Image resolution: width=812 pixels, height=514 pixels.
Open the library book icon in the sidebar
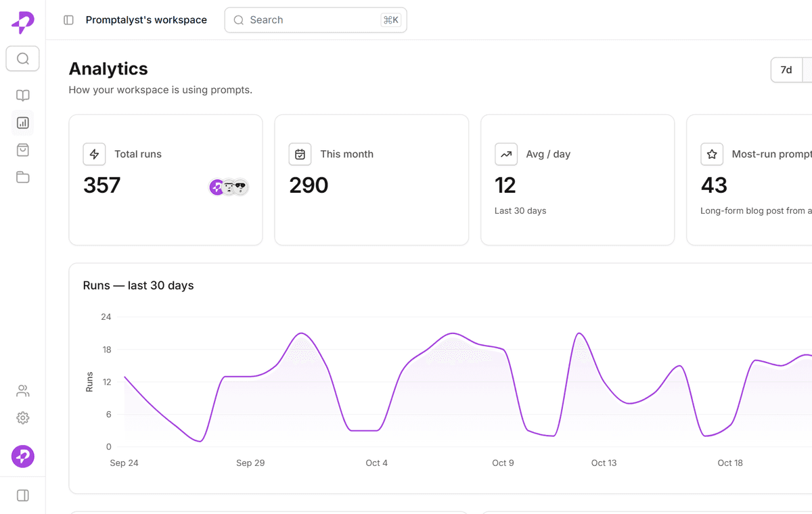[23, 96]
